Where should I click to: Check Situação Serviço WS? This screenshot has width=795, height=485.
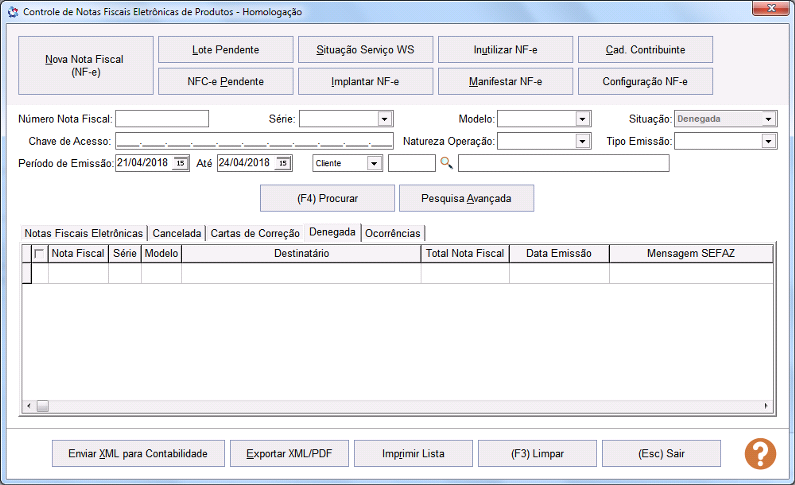click(x=366, y=50)
